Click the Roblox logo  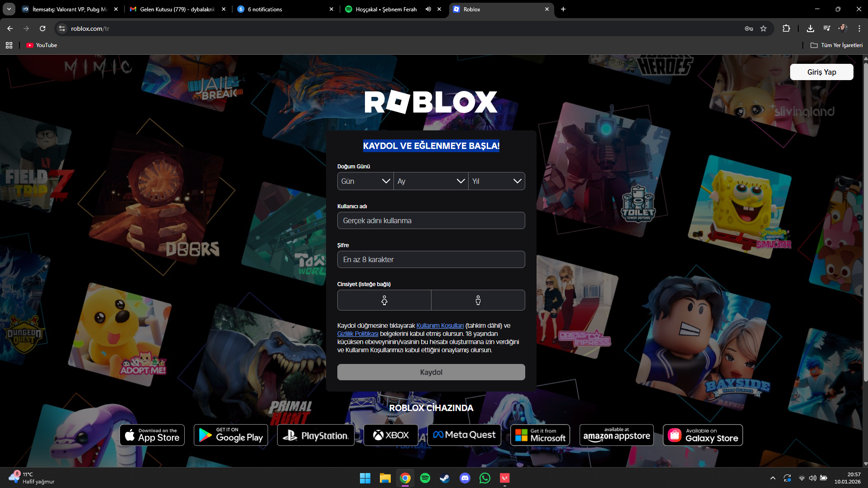tap(431, 102)
